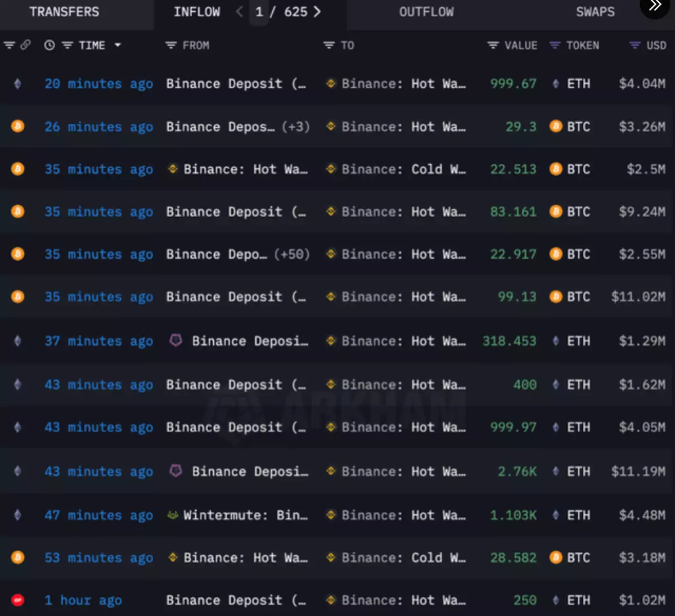The width and height of the screenshot is (675, 616).
Task: Switch to the SWAPS tab
Action: pos(595,12)
